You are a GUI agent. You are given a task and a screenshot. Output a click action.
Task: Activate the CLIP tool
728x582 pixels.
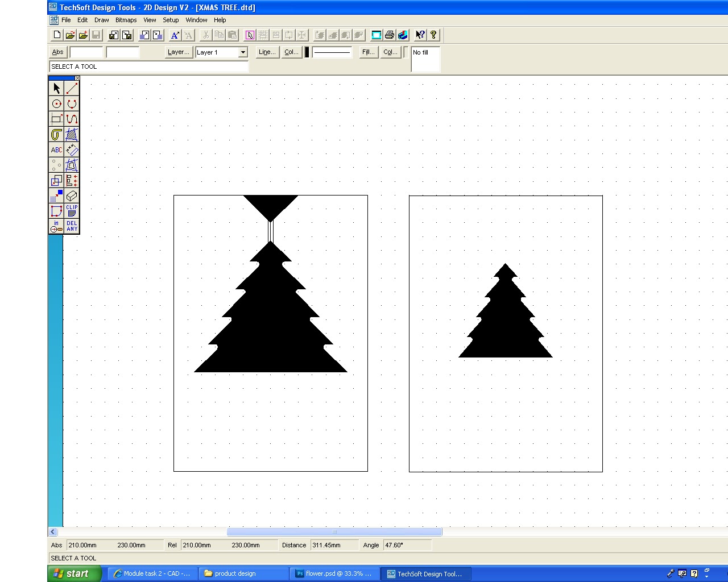pyautogui.click(x=72, y=211)
